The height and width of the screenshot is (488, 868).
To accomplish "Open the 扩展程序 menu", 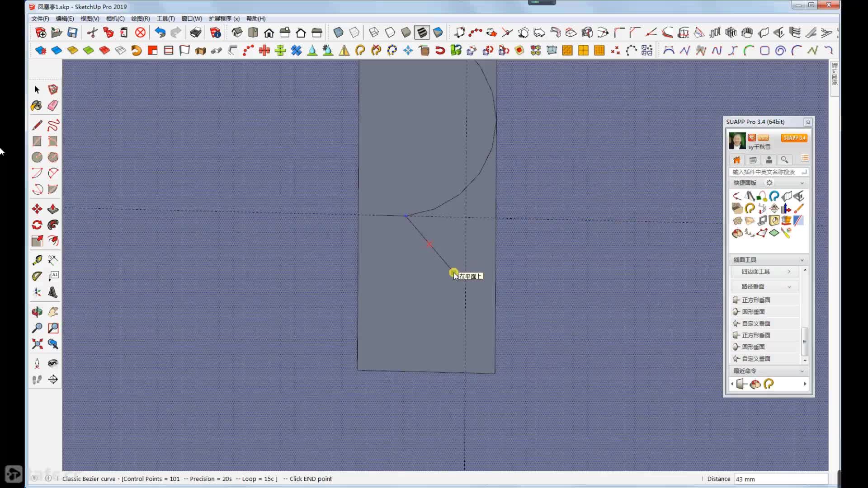I will (x=224, y=19).
